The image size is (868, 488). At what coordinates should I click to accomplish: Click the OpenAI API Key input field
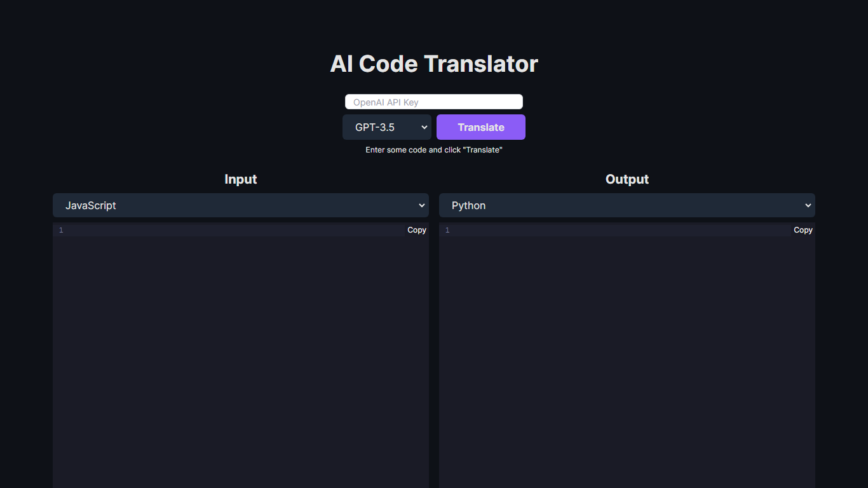(433, 102)
